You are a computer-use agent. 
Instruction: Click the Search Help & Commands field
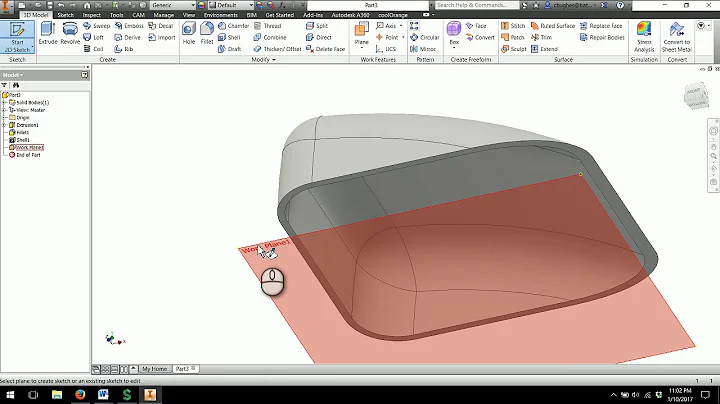(x=476, y=5)
